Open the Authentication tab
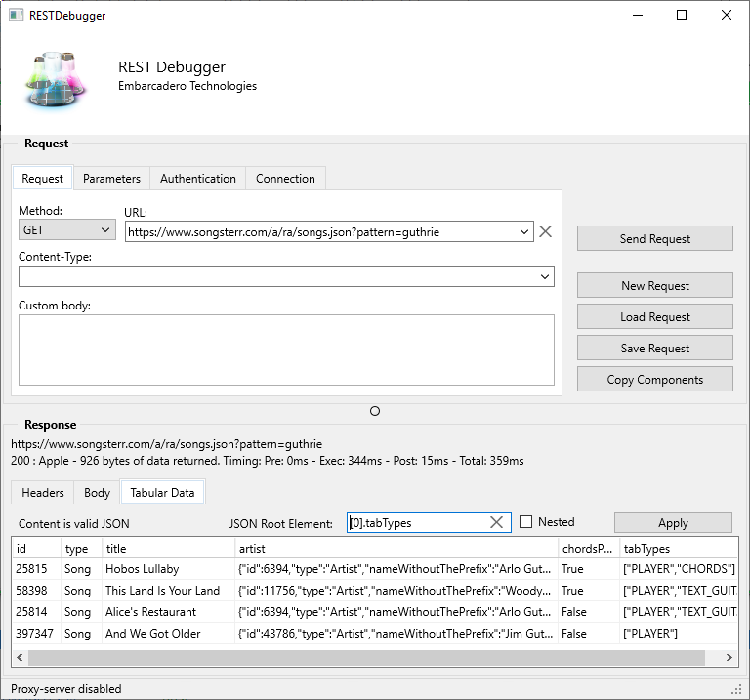This screenshot has width=750, height=700. point(198,179)
